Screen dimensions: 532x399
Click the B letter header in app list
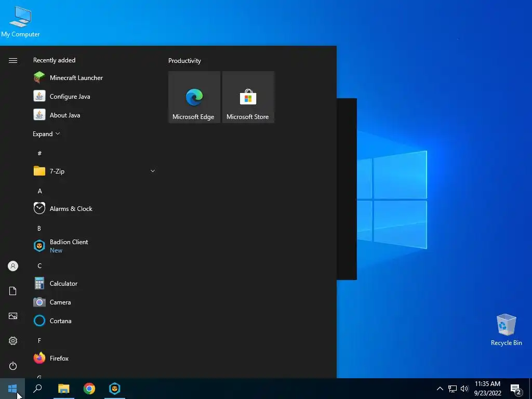[x=39, y=229]
